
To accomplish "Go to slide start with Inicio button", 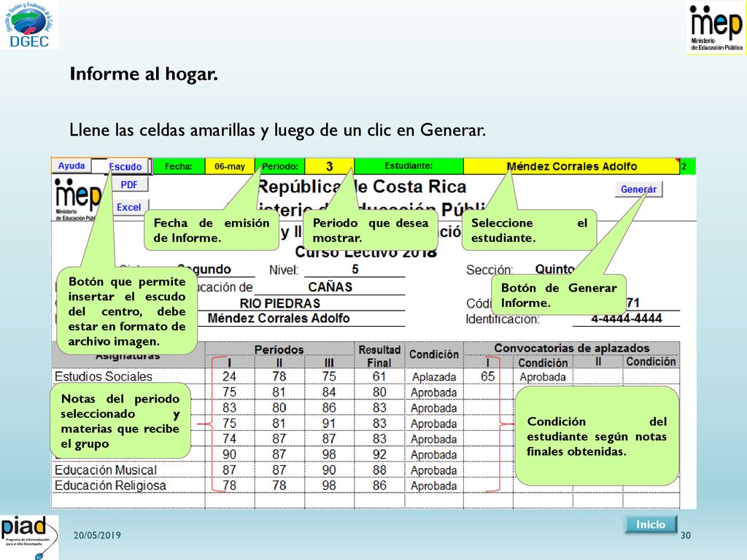I will click(651, 524).
